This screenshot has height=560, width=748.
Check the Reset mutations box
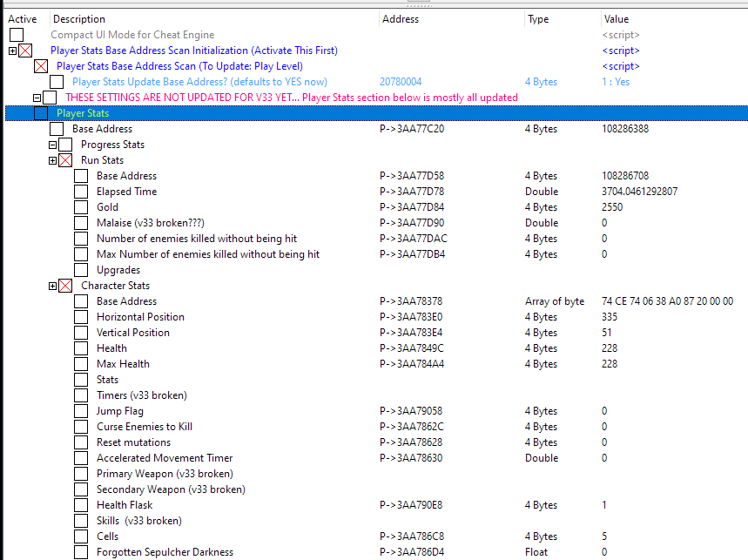(81, 442)
